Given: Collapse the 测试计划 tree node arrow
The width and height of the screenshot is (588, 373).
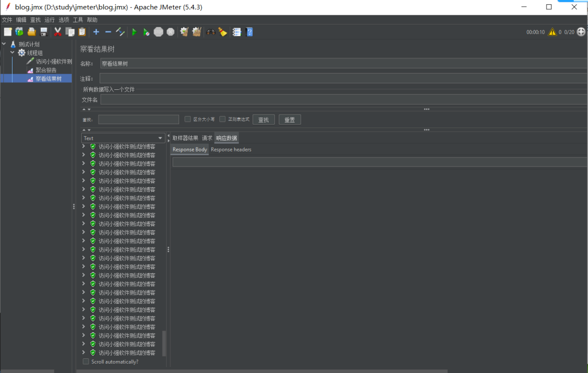Looking at the screenshot, I should (4, 44).
